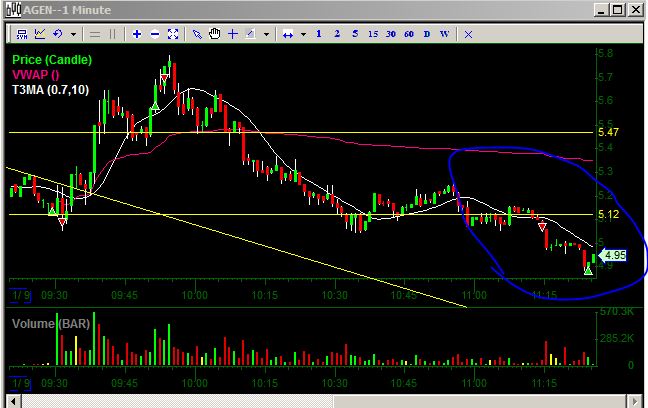Screen dimensions: 648x408
Task: Click the 5.47 horizontal line label
Action: (x=608, y=132)
